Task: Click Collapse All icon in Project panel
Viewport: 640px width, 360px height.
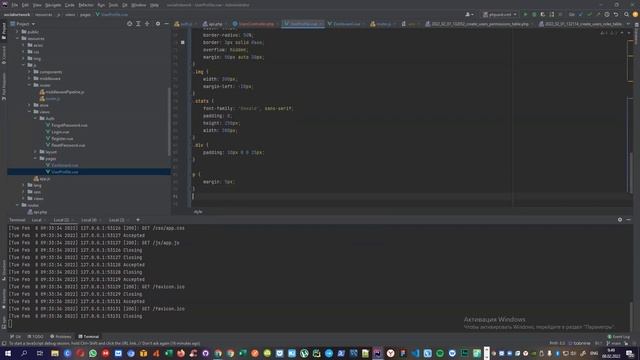Action: coord(147,24)
